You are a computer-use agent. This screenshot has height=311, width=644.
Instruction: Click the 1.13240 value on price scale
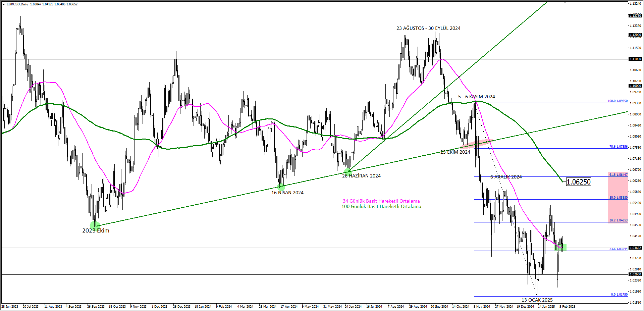[x=636, y=3]
